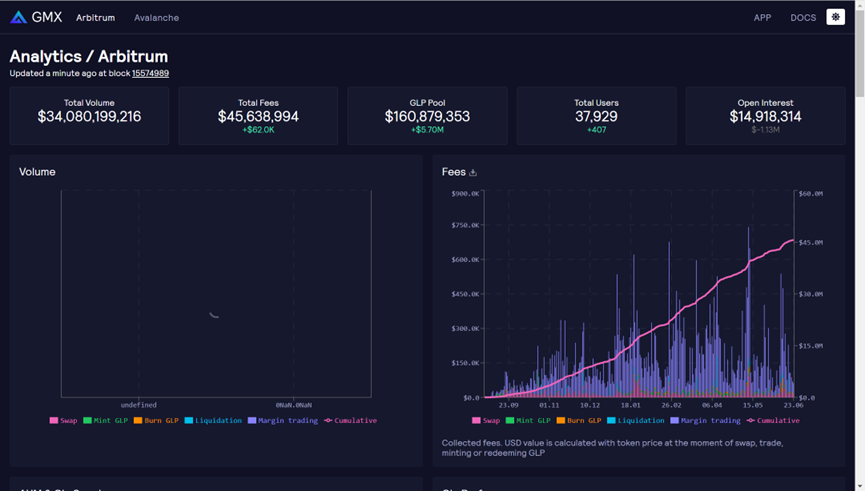The height and width of the screenshot is (491, 865).
Task: Download the Fees chart data
Action: coord(473,173)
